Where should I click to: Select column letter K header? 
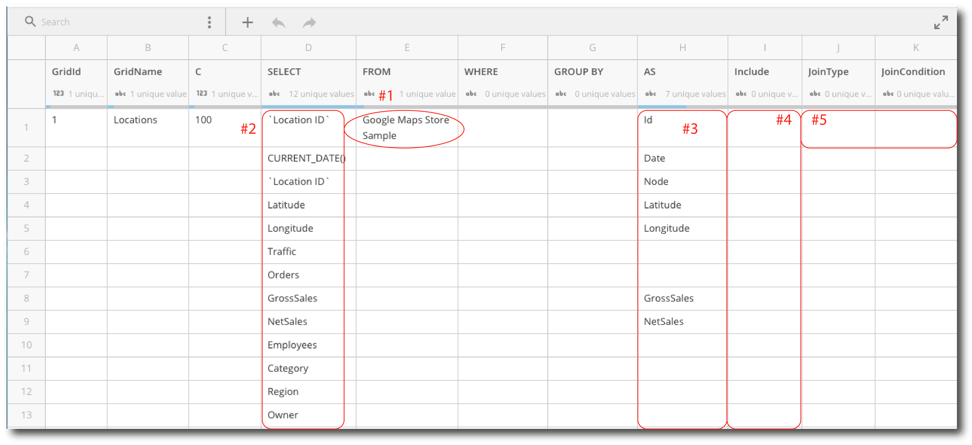click(x=916, y=47)
